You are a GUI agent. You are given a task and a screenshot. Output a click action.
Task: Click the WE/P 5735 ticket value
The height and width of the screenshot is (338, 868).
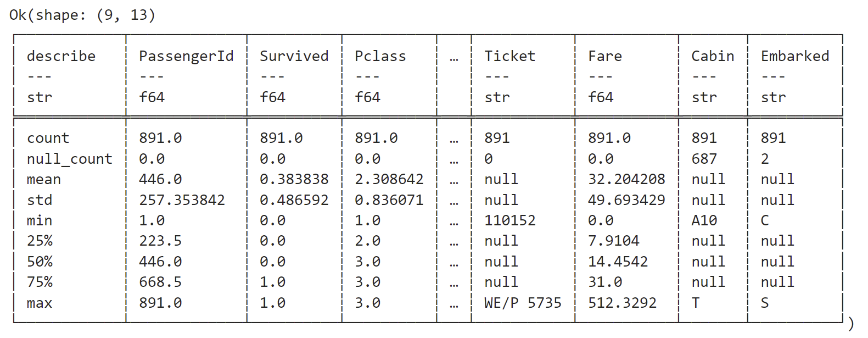[523, 303]
